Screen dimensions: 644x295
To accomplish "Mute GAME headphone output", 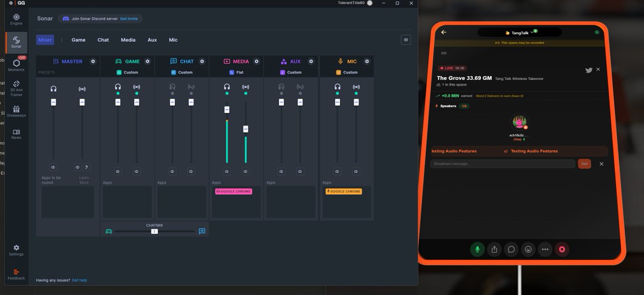I will pos(118,172).
